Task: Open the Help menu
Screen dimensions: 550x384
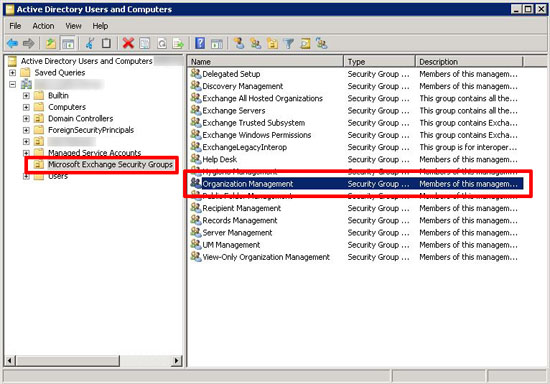Action: click(100, 26)
